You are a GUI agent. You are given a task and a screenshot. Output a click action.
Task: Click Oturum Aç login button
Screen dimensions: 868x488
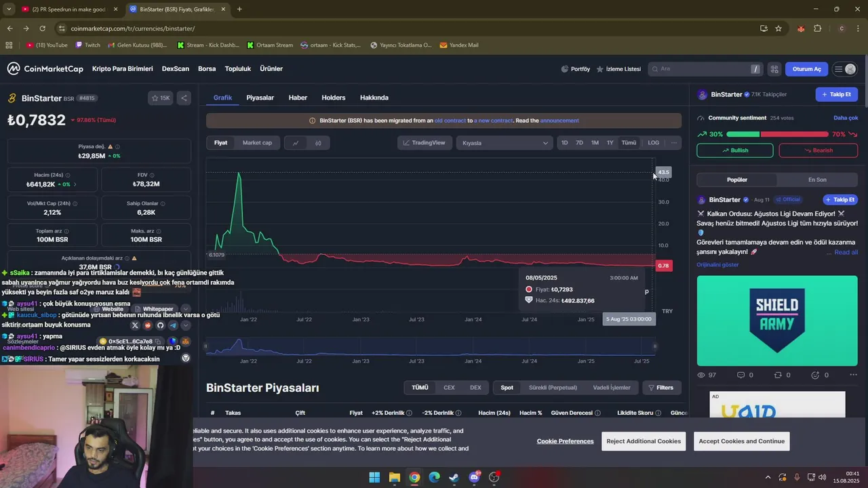[806, 69]
